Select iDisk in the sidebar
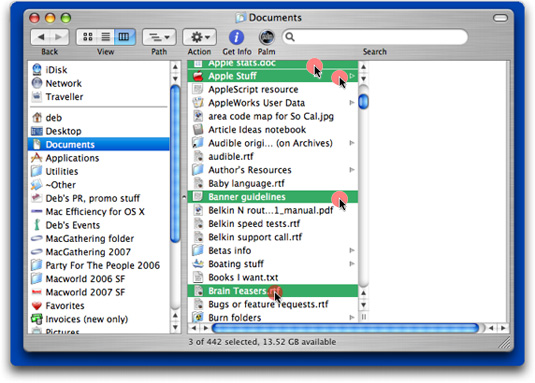This screenshot has width=535, height=383. pos(99,70)
